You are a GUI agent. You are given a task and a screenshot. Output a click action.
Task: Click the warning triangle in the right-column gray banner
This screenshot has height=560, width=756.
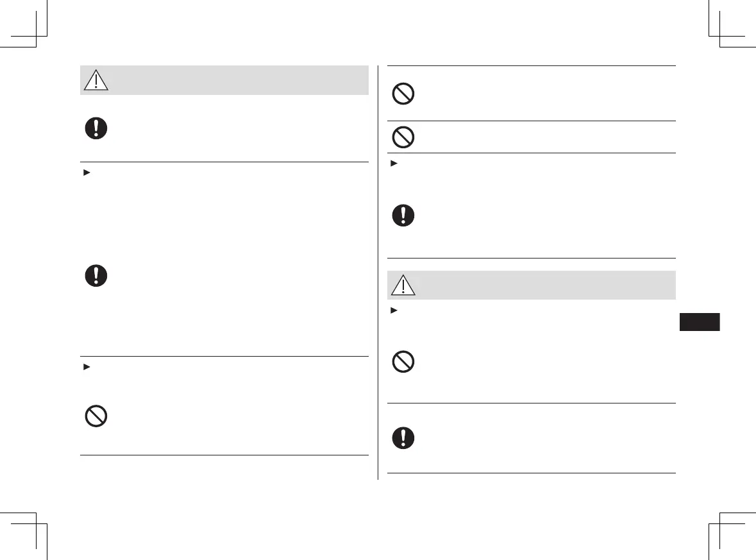403,285
